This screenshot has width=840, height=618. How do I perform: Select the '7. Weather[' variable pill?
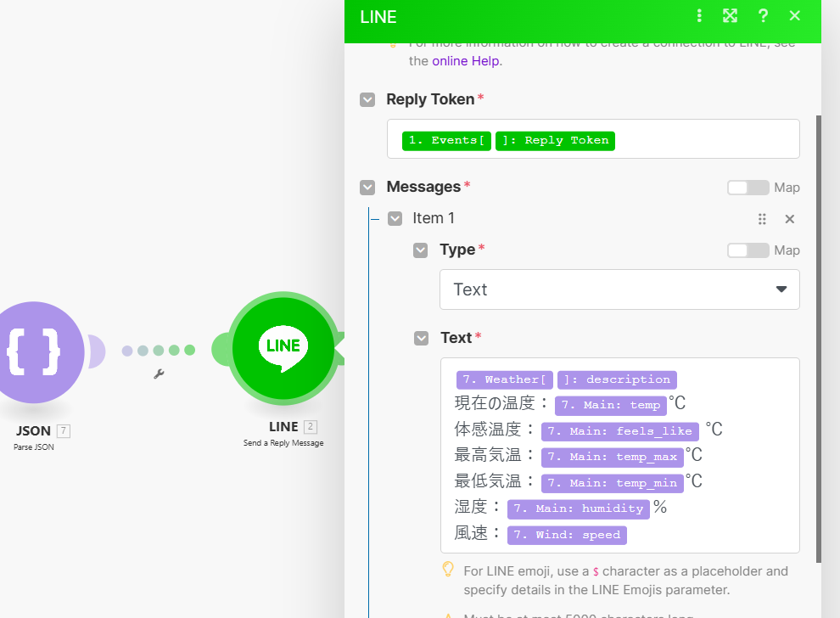pyautogui.click(x=505, y=379)
